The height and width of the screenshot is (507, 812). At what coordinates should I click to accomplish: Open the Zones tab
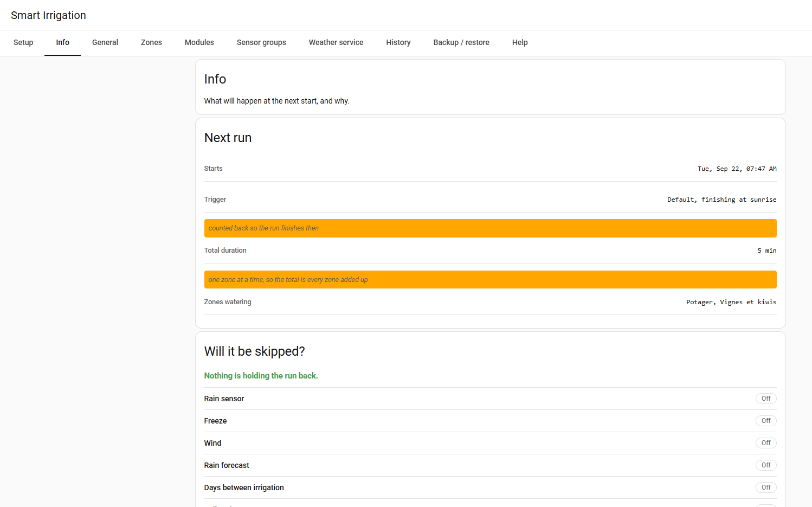click(x=151, y=42)
